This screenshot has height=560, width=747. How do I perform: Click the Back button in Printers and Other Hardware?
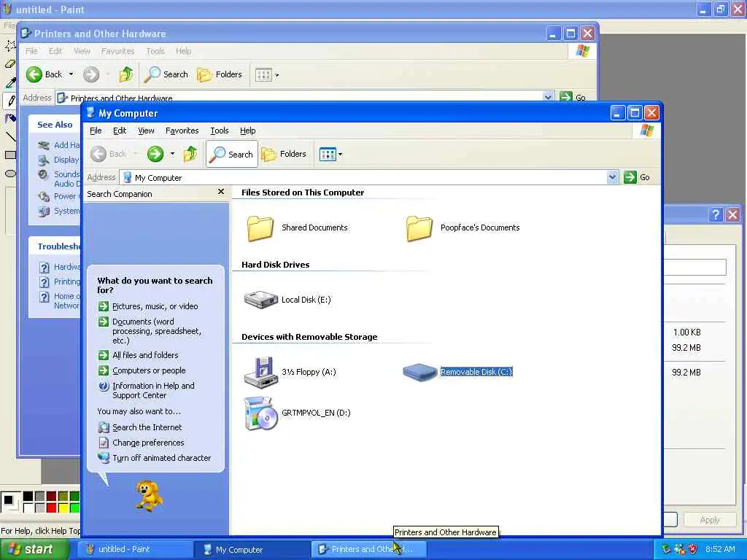44,74
